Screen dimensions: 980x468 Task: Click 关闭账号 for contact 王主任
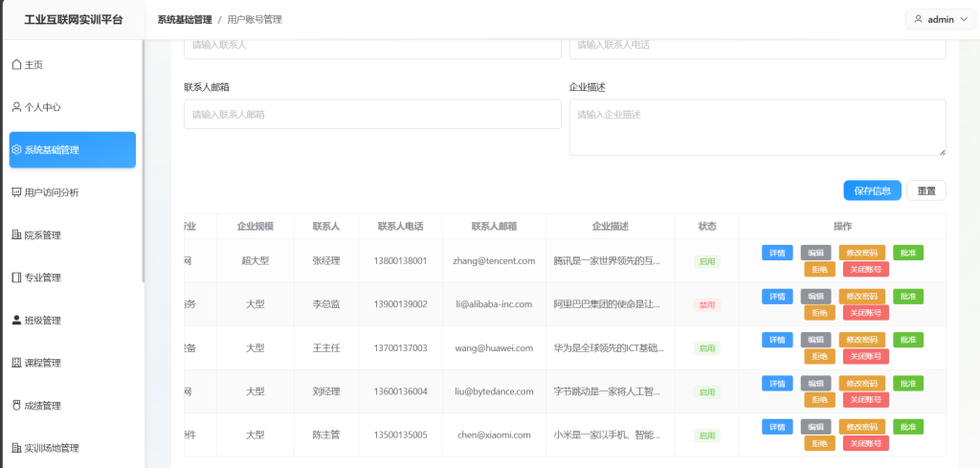865,356
